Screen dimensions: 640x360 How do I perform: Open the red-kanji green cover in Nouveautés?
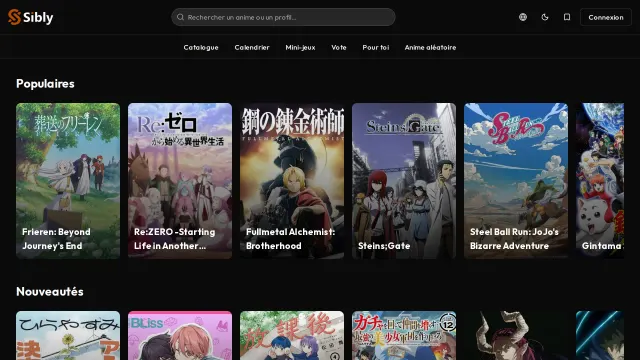coord(292,336)
